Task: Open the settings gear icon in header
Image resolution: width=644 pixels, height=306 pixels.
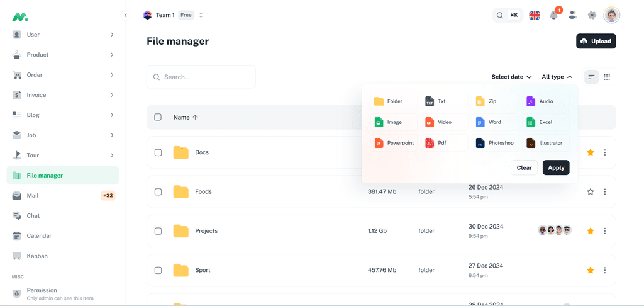Action: (592, 15)
